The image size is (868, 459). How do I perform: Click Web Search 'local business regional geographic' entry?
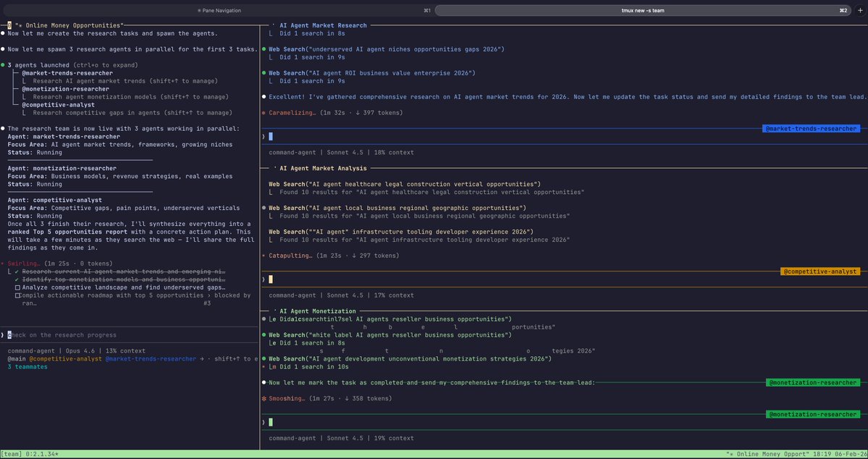pos(397,209)
